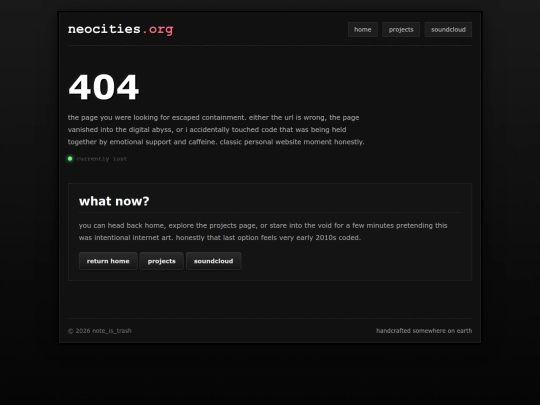The width and height of the screenshot is (540, 405).
Task: Open projects in the top navigation
Action: [x=401, y=30]
